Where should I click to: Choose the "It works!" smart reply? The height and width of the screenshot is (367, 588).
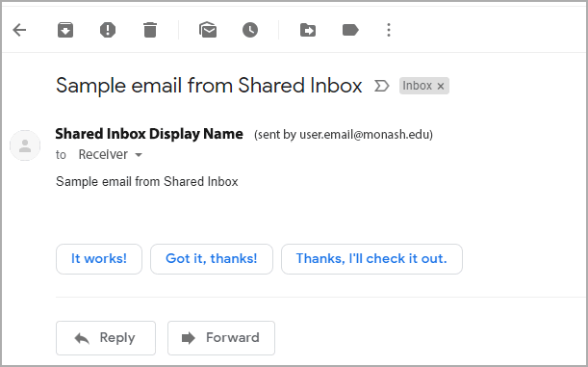[x=99, y=259]
